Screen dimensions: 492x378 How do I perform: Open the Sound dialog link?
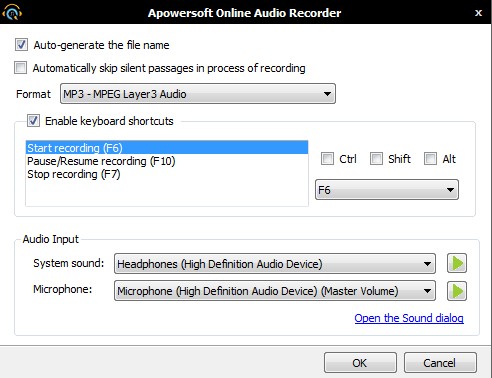click(x=409, y=318)
